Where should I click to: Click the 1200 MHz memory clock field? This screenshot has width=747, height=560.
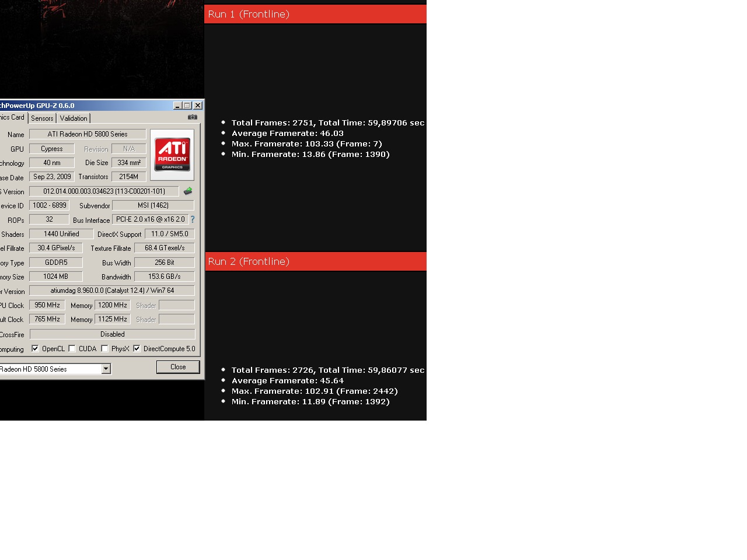click(x=113, y=305)
